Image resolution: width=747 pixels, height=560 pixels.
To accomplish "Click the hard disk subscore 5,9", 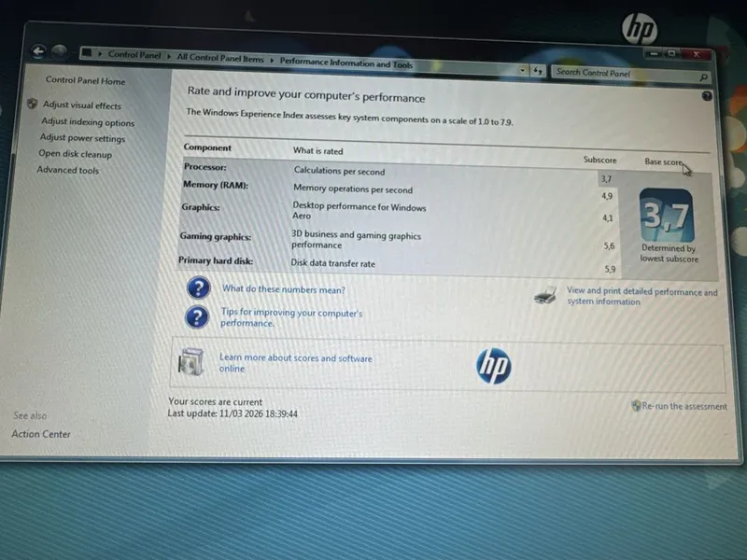I will point(610,269).
